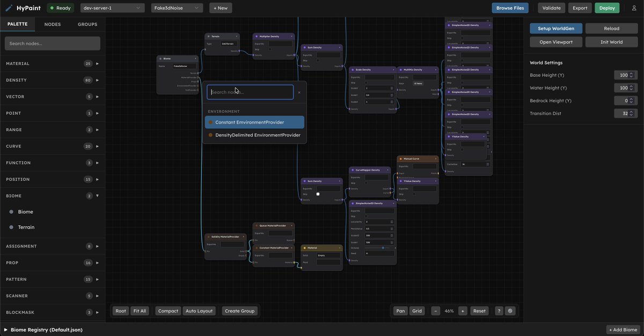Expand the CURVE palette category
The image size is (644, 336).
pyautogui.click(x=52, y=146)
